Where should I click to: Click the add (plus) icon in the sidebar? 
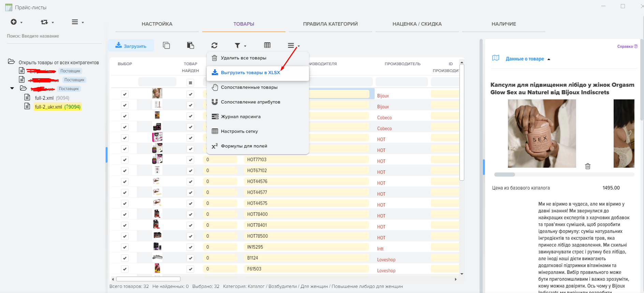click(14, 22)
